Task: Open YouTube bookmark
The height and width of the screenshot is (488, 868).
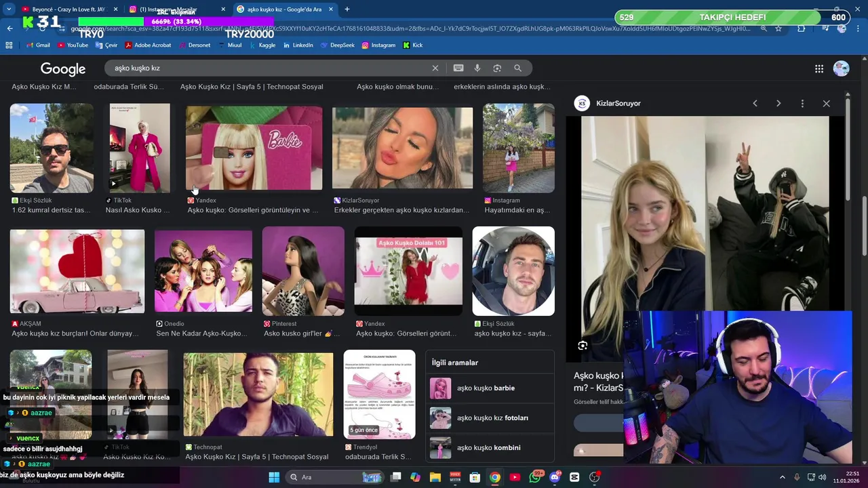Action: (73, 45)
